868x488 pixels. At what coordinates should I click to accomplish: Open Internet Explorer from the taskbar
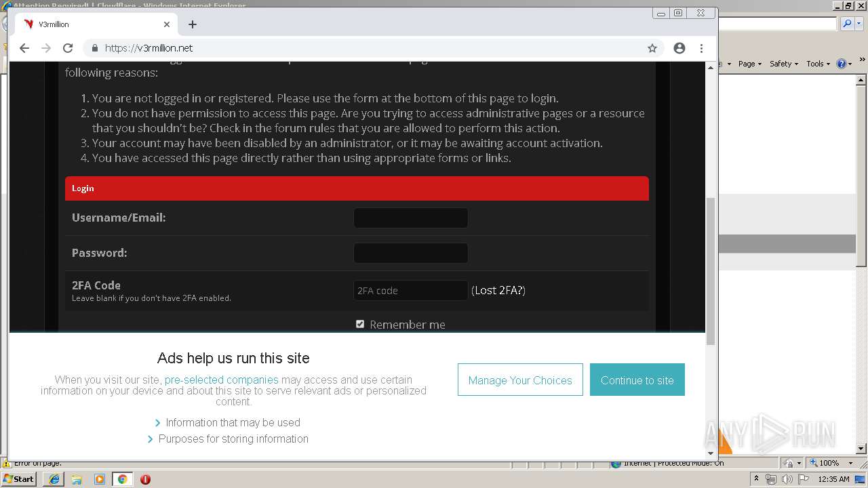coord(54,479)
